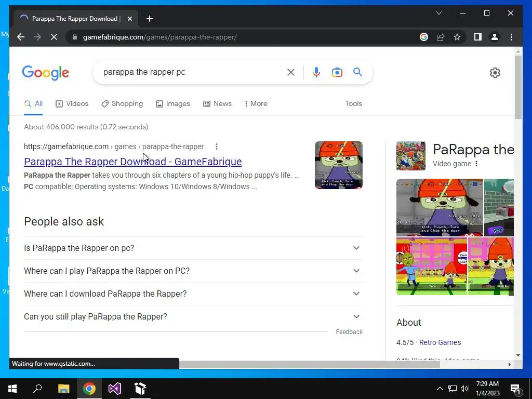The image size is (532, 399).
Task: Open the Retro Games rating link
Action: 440,342
